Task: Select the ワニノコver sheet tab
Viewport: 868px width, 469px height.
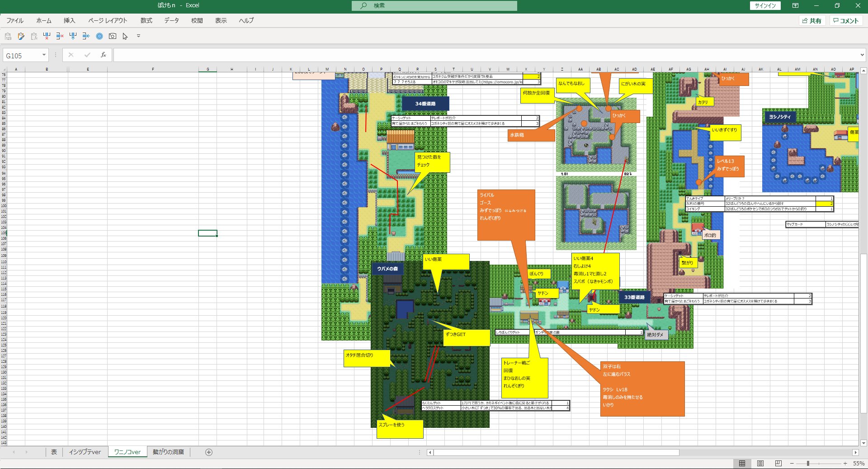Action: [127, 452]
